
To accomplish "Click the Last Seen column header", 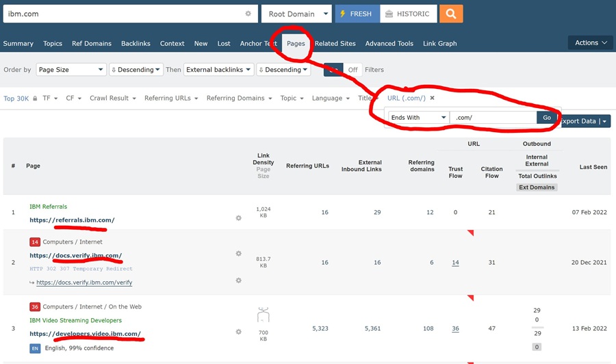I will click(x=593, y=167).
